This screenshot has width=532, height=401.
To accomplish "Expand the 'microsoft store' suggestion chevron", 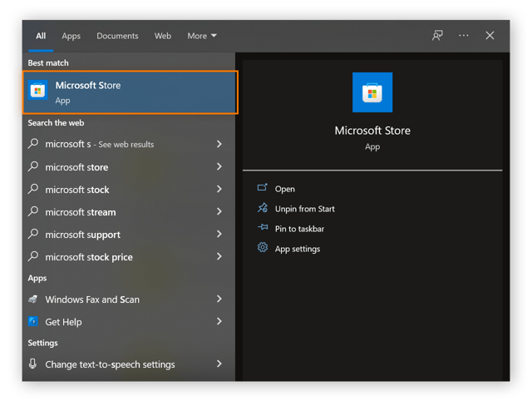I will (x=219, y=166).
